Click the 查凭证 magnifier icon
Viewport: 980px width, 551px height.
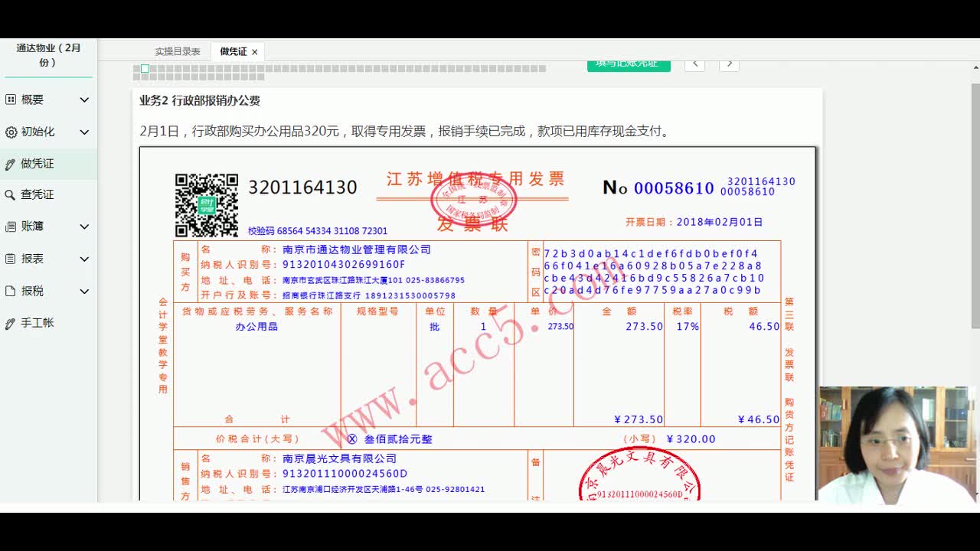pyautogui.click(x=11, y=195)
